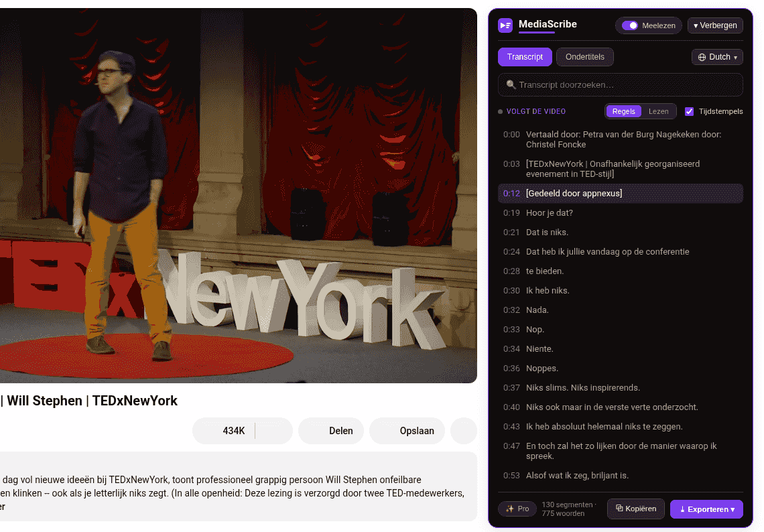Collapse the panel with Verbergen
Screen dimensions: 764x532
(715, 25)
